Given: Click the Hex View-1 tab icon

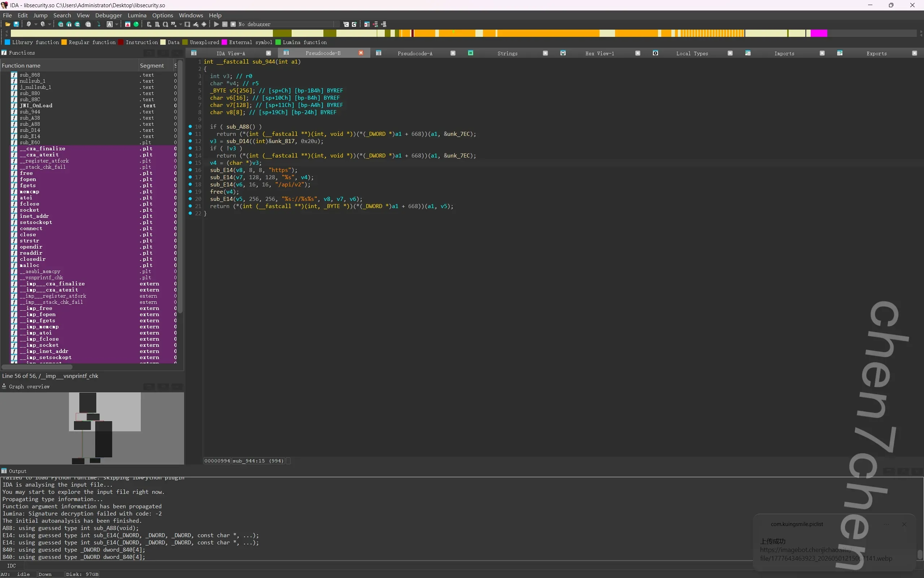Looking at the screenshot, I should tap(563, 53).
